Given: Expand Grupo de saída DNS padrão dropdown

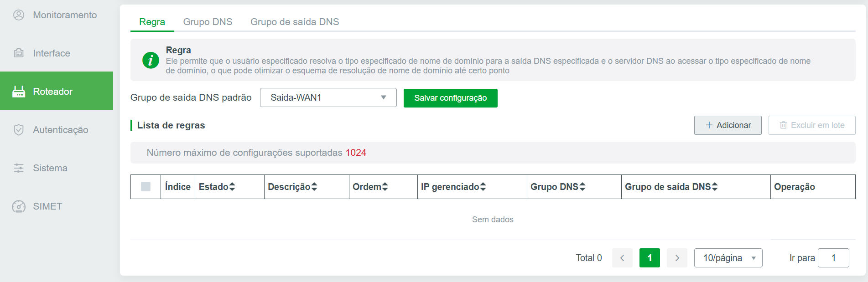Looking at the screenshot, I should [x=328, y=97].
